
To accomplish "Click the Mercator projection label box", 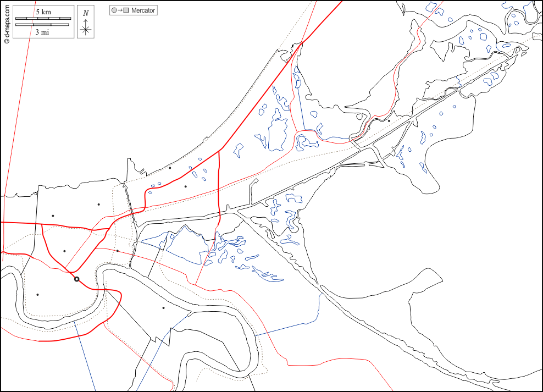I will pyautogui.click(x=134, y=10).
